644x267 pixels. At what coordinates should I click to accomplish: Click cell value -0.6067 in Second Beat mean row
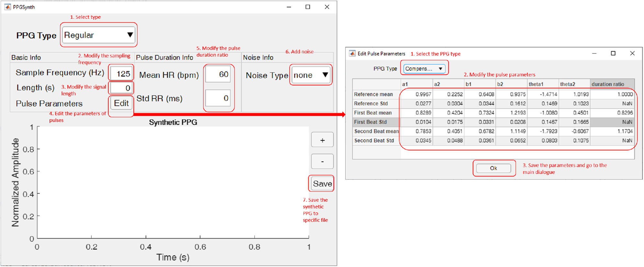tap(574, 131)
